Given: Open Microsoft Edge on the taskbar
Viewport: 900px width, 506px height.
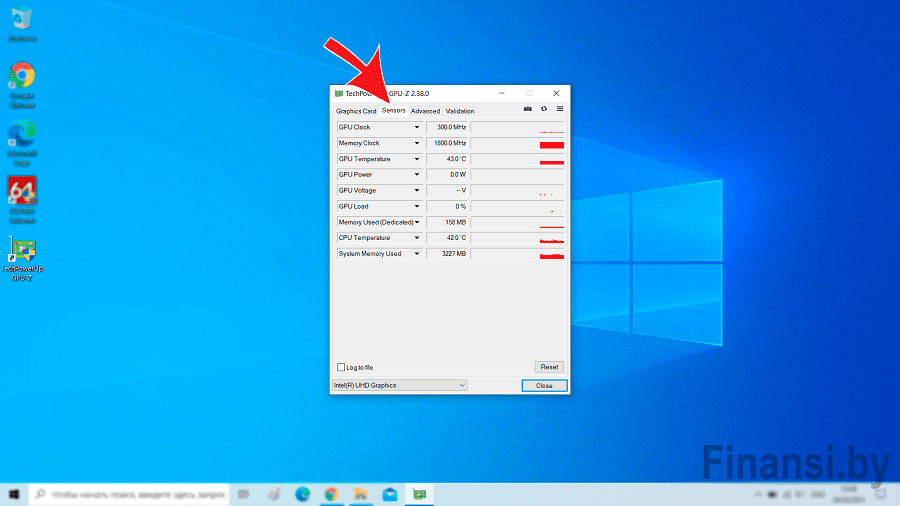Looking at the screenshot, I should [x=302, y=494].
